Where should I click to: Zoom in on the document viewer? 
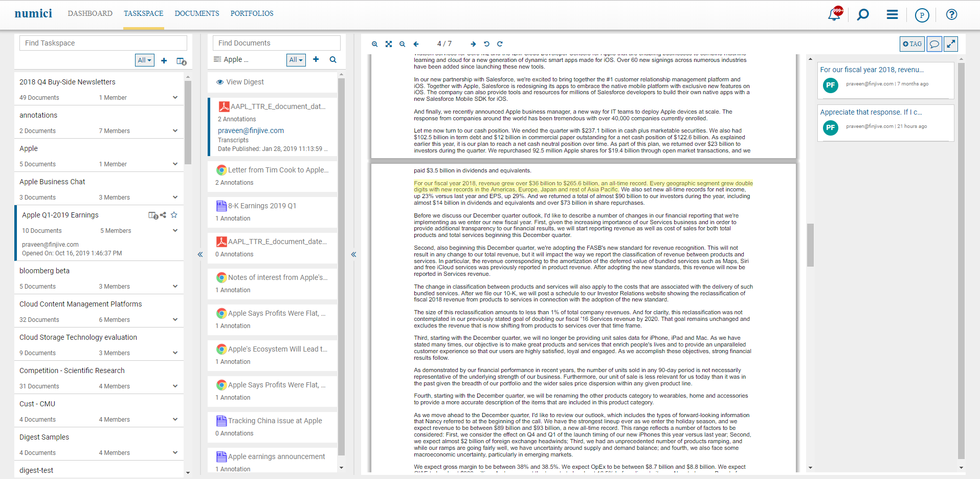click(x=375, y=44)
